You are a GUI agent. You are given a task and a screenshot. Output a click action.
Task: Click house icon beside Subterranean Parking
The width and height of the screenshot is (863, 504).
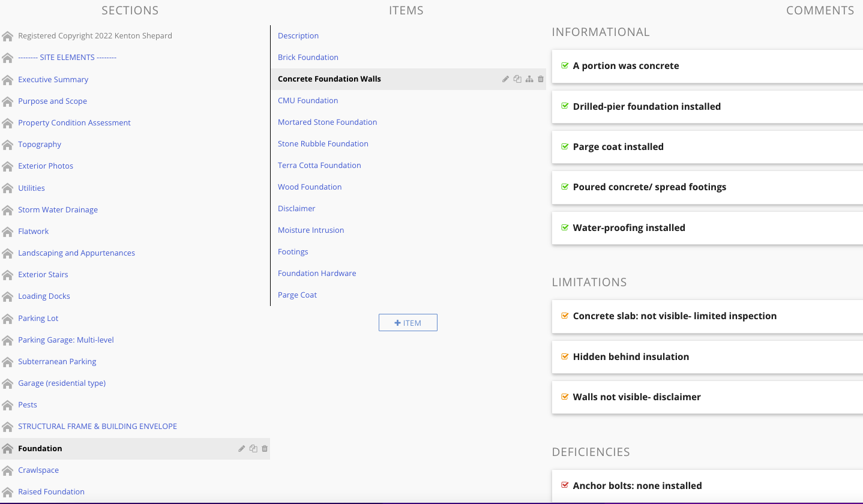(7, 362)
